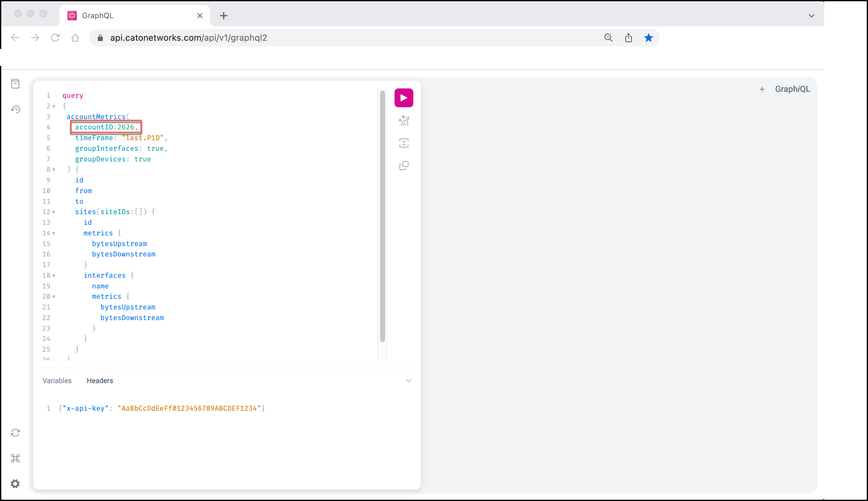Image resolution: width=868 pixels, height=501 pixels.
Task: Add a new GraphiQL tab with plus
Action: [x=762, y=89]
